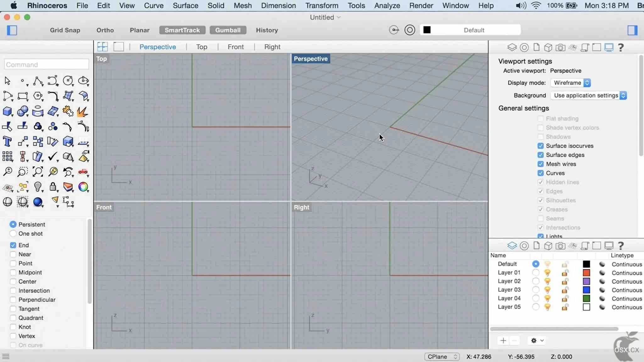This screenshot has height=362, width=644.
Task: Click the layers panel horizontal scrollbar
Action: 554,329
